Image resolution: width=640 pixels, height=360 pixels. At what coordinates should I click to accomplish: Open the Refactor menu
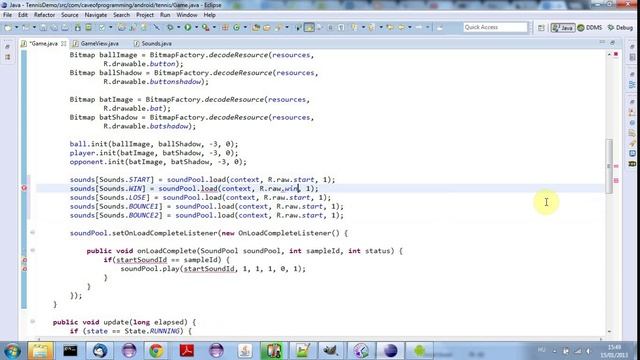click(x=44, y=15)
